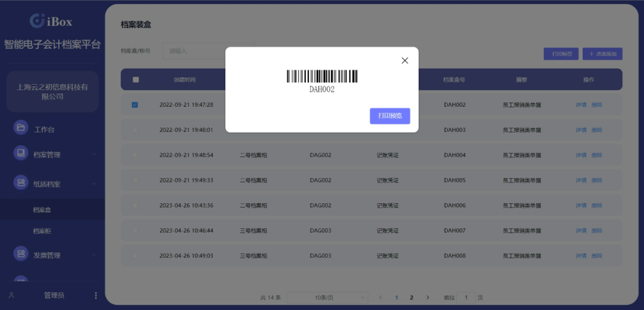Click the iBox logo

point(51,21)
